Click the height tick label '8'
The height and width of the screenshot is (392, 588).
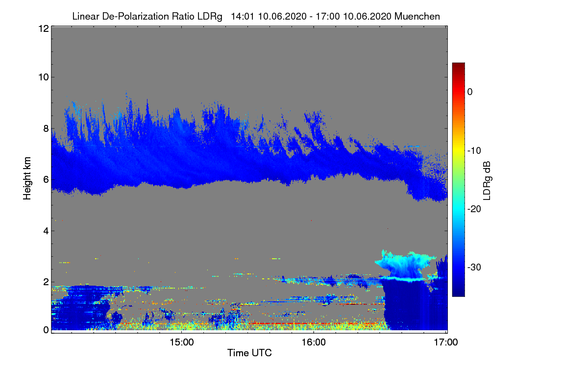(x=45, y=128)
